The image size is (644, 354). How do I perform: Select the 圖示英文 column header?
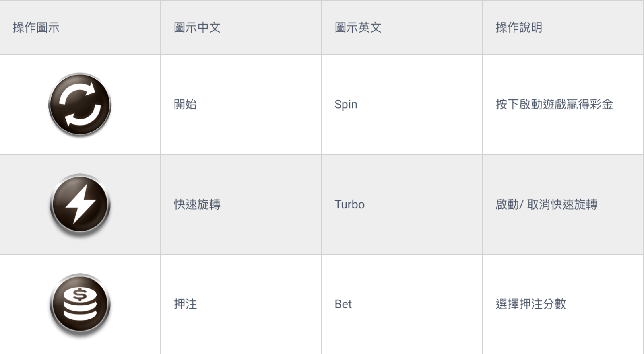[x=358, y=27]
